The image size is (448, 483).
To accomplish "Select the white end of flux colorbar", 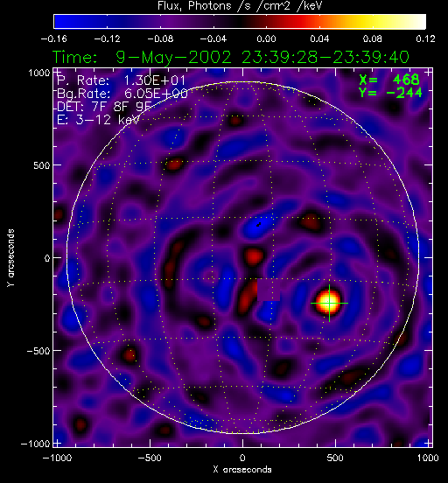I will (417, 22).
